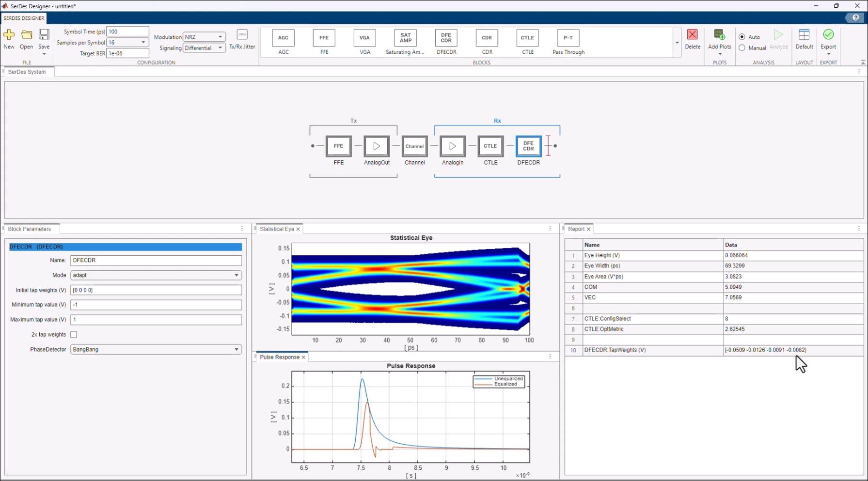Insert a Saturating Amplifier block
This screenshot has height=481, width=868.
(x=405, y=41)
